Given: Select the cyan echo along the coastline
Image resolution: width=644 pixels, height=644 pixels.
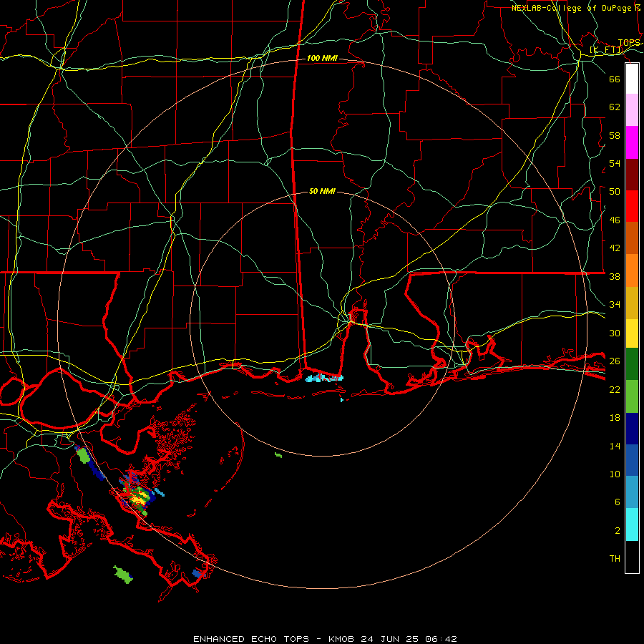Looking at the screenshot, I should [x=324, y=378].
